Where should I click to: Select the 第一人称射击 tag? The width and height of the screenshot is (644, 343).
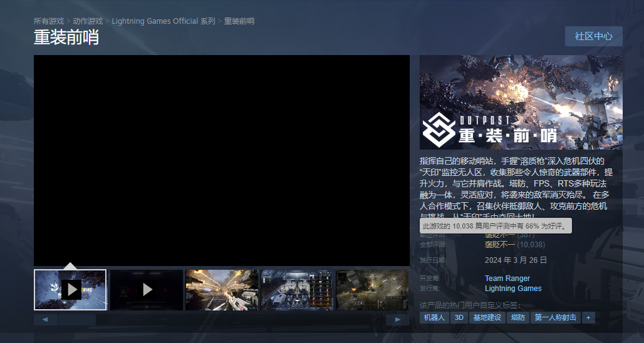click(555, 317)
